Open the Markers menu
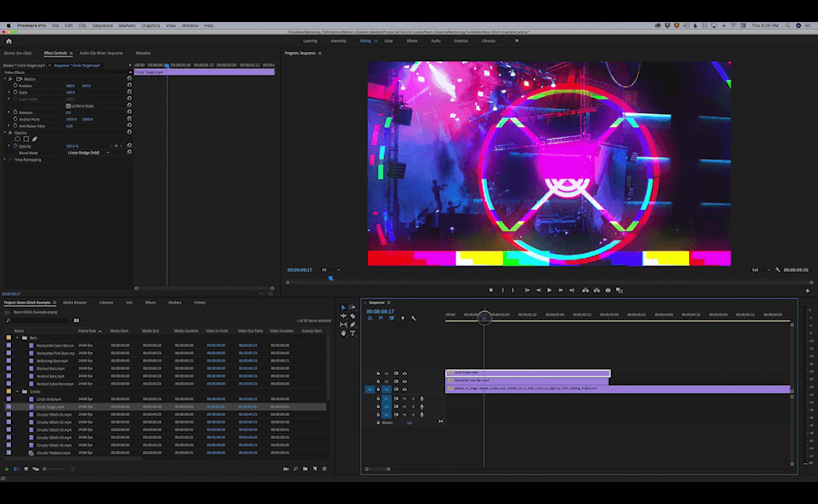 click(x=127, y=26)
